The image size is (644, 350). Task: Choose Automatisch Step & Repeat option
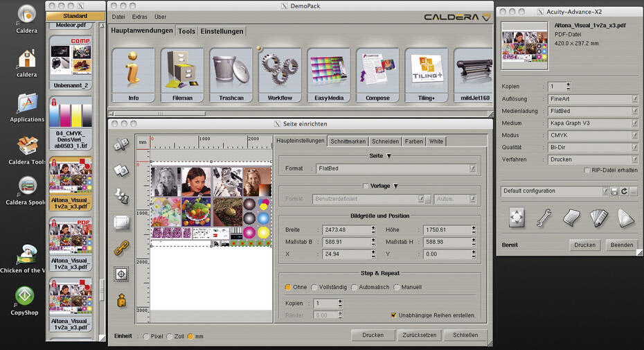click(354, 287)
